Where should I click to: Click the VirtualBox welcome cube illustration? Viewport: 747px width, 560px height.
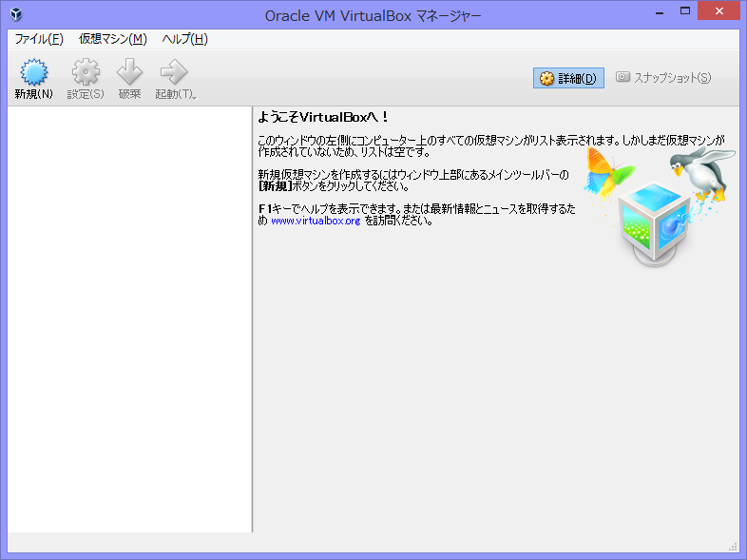pyautogui.click(x=655, y=223)
